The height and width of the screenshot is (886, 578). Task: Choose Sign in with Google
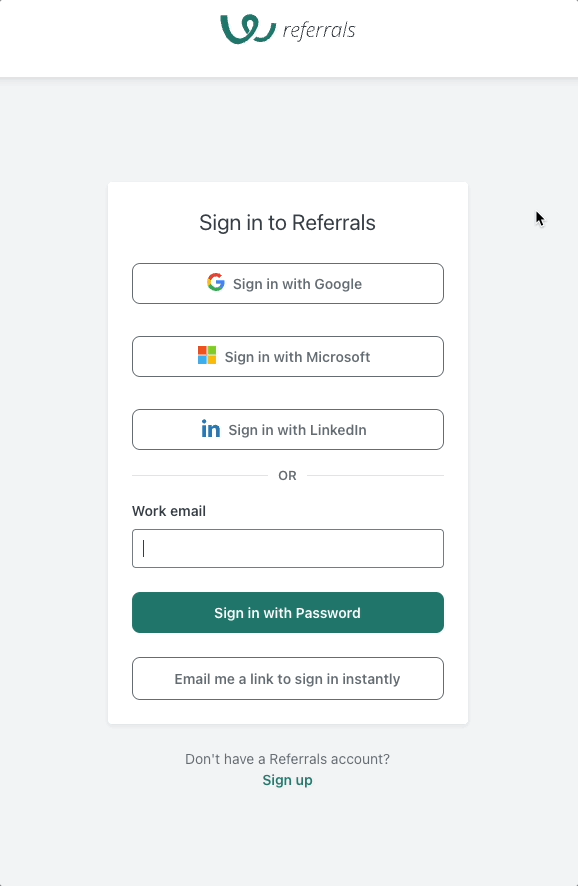pyautogui.click(x=287, y=283)
